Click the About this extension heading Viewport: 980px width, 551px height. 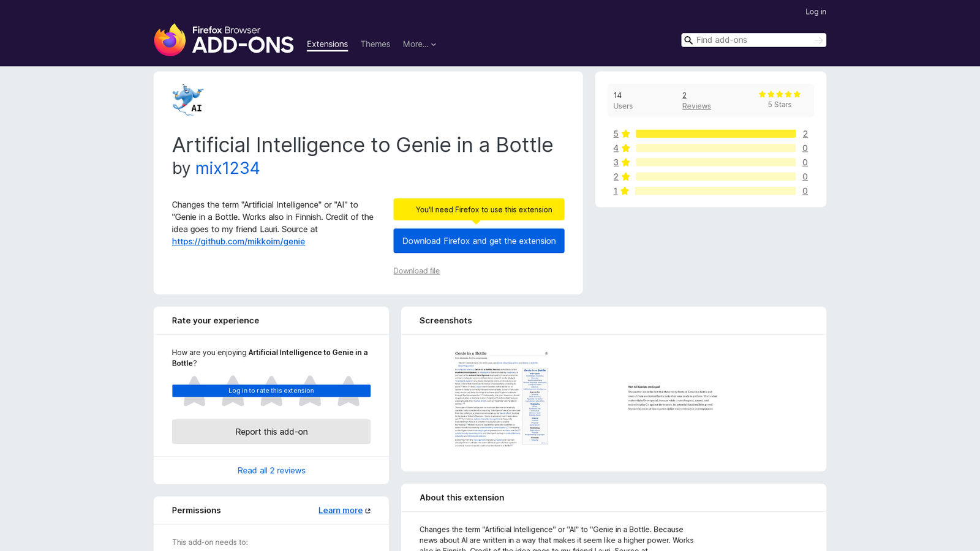pos(462,498)
